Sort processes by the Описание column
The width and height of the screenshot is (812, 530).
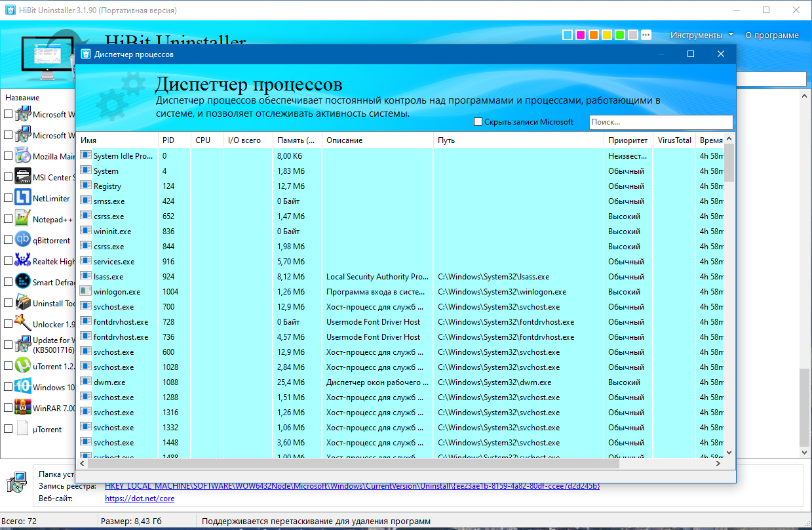click(x=377, y=140)
